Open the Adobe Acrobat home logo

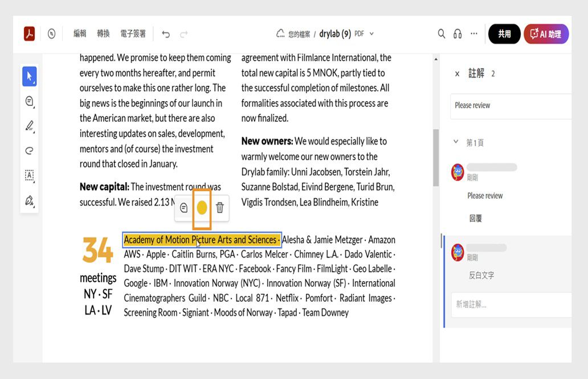click(x=30, y=34)
